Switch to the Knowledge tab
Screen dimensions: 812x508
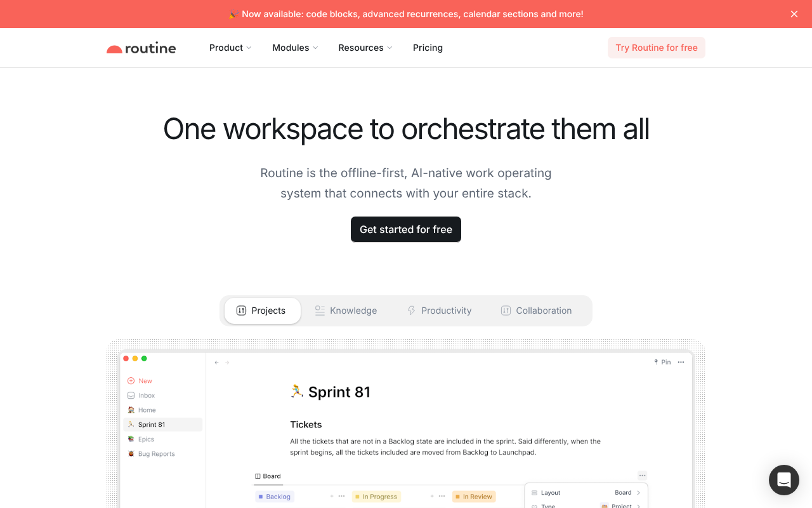[346, 311]
